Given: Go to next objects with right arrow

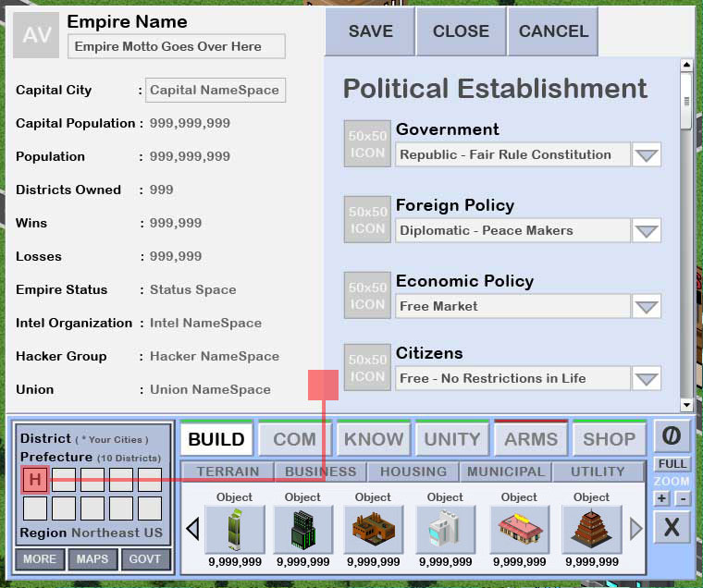Looking at the screenshot, I should 635,529.
